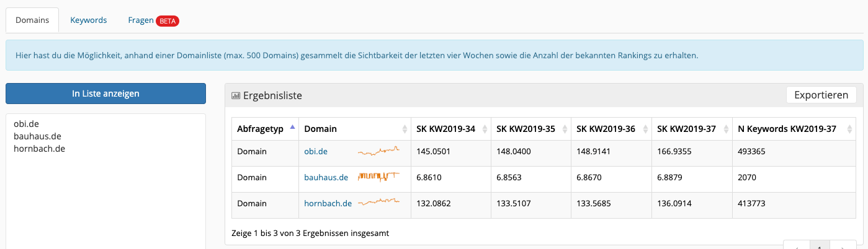Open the Fragen BETA tab
Image resolution: width=868 pixels, height=249 pixels.
(x=153, y=20)
